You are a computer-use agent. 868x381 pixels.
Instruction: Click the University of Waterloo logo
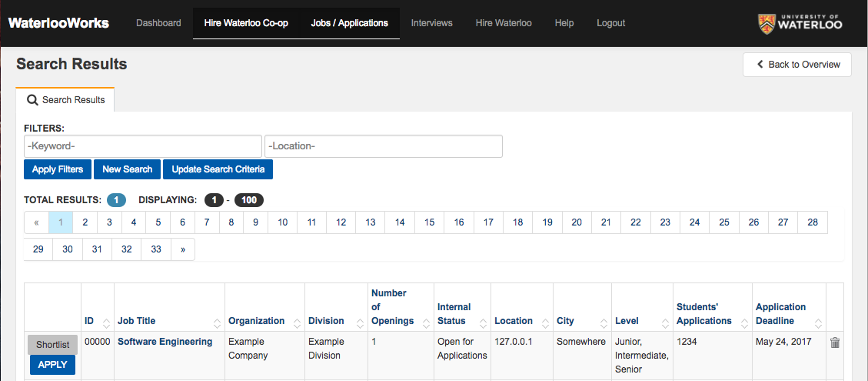800,23
